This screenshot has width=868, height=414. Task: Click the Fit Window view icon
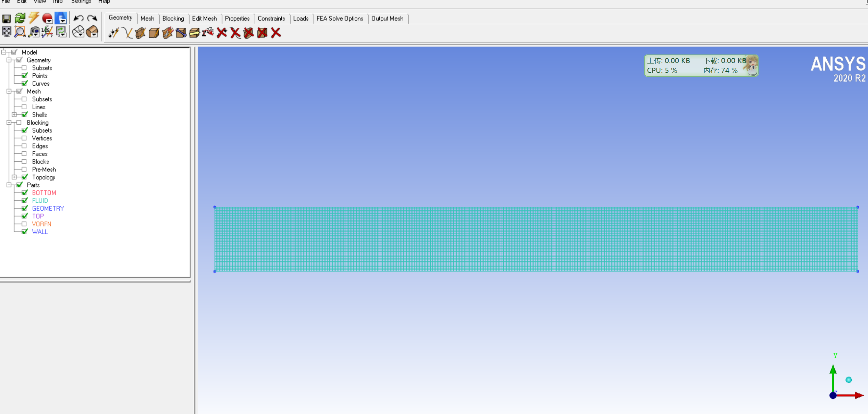(7, 32)
